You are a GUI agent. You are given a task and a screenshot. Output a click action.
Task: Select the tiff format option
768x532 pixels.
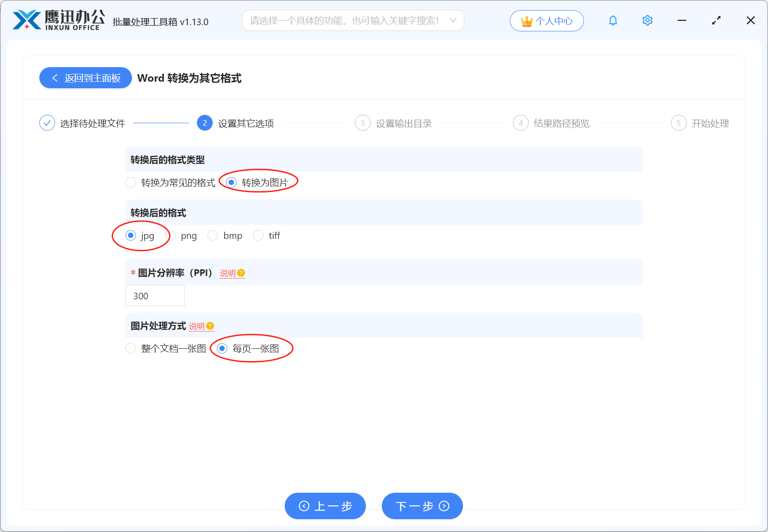pyautogui.click(x=258, y=235)
